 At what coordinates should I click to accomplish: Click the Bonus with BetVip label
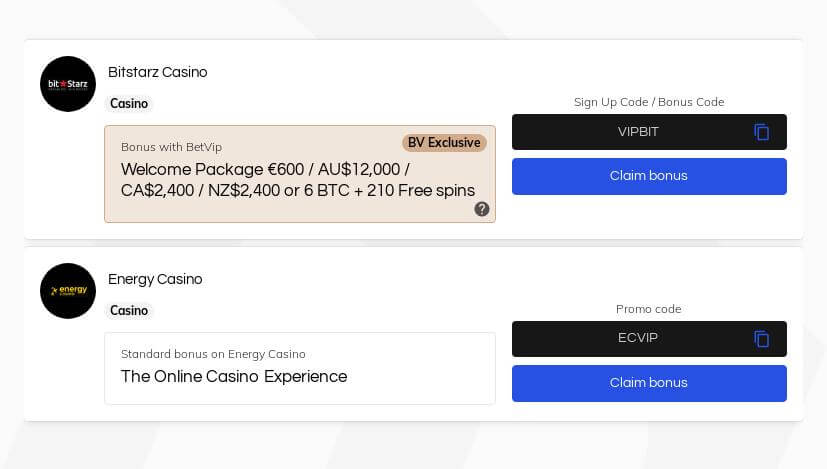tap(171, 147)
